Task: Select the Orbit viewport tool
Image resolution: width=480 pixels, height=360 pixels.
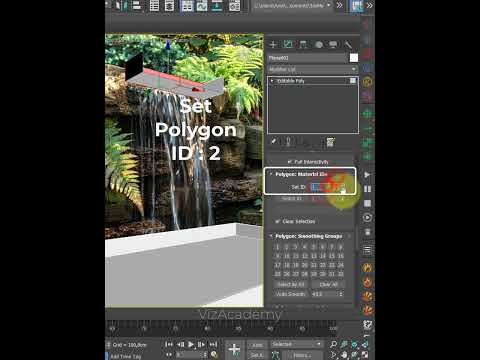Action: coord(354,355)
